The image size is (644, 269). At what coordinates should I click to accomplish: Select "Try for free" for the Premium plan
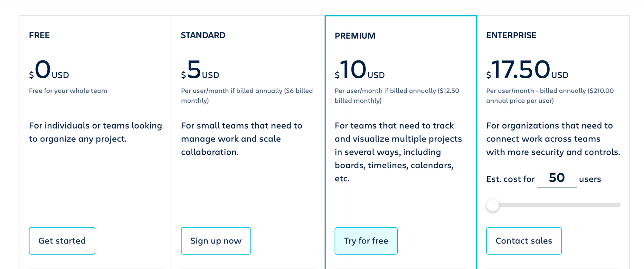(366, 241)
